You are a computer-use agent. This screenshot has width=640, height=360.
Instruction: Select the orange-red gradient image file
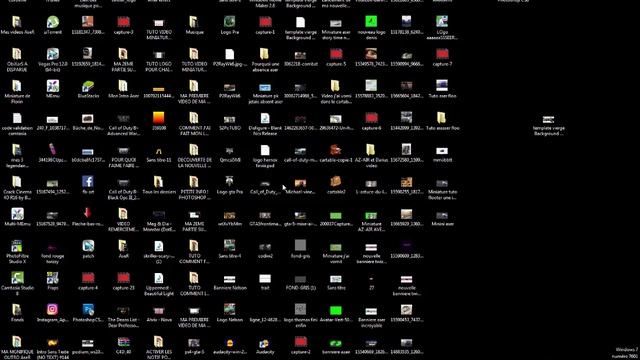159,118
